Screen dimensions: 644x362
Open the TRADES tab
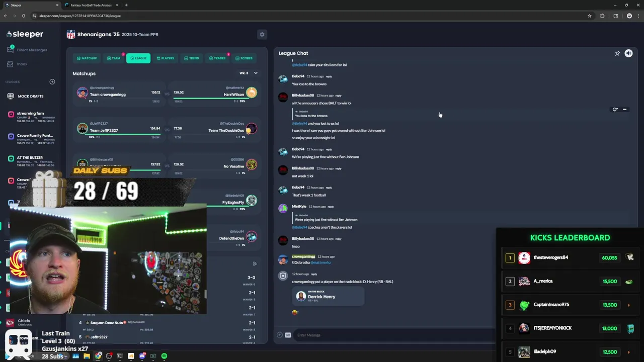point(217,58)
